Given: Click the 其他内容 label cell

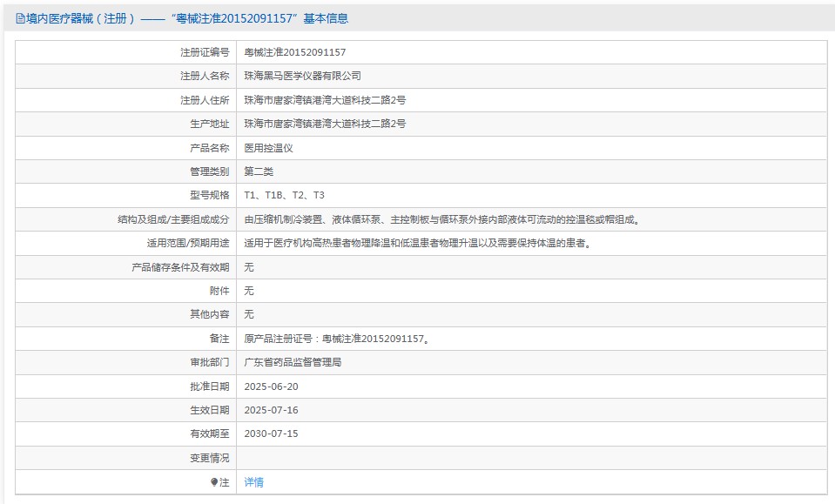Looking at the screenshot, I should pyautogui.click(x=126, y=314).
